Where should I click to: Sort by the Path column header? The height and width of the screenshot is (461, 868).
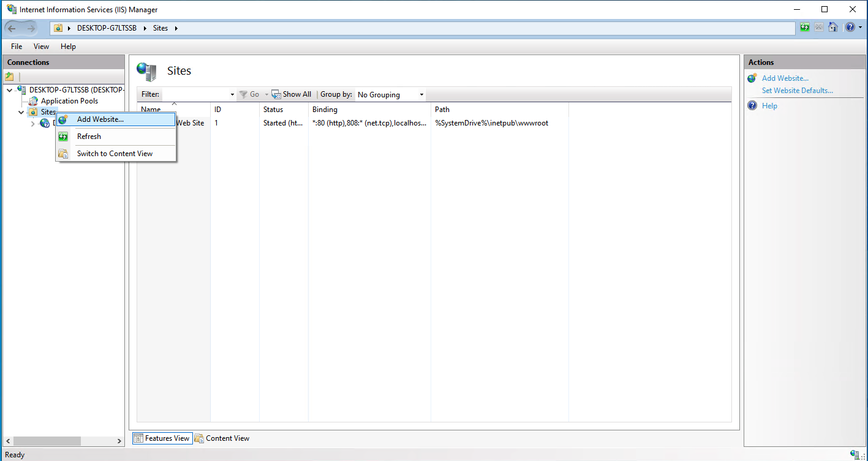[x=500, y=110]
